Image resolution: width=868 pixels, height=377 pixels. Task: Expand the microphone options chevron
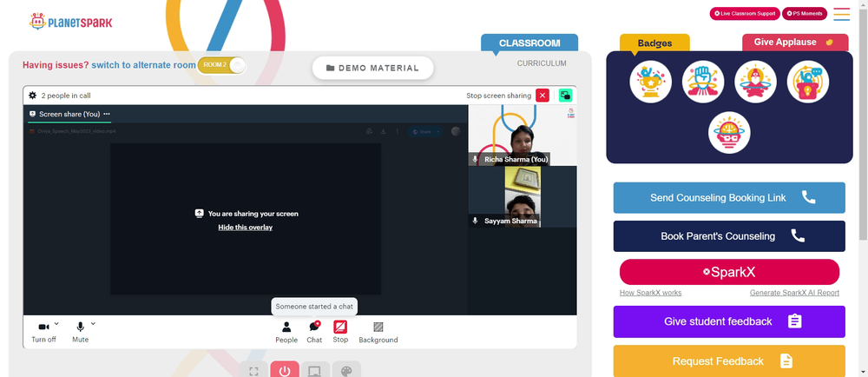coord(93,323)
